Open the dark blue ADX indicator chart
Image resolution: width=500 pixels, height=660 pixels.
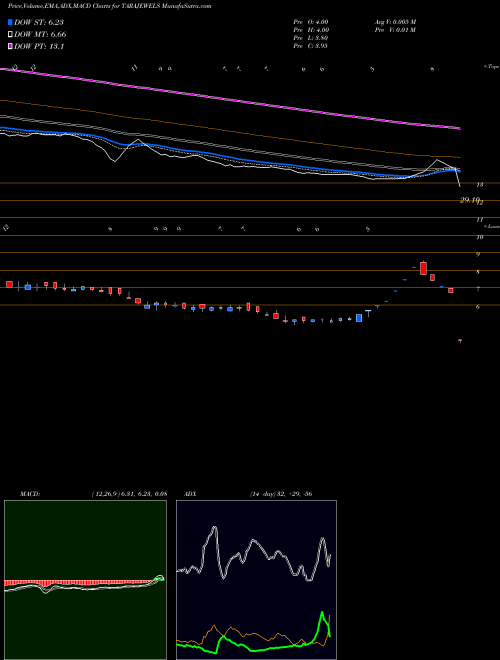(256, 580)
